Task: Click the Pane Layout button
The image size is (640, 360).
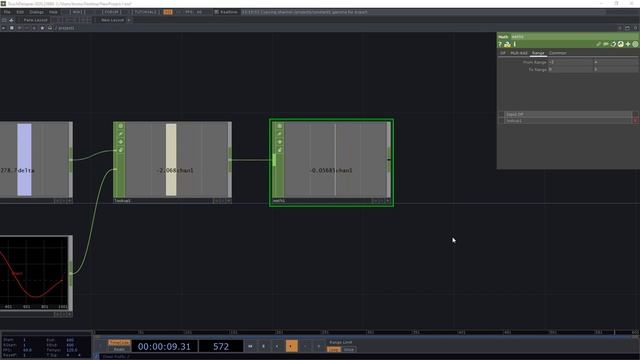Action: coord(35,20)
